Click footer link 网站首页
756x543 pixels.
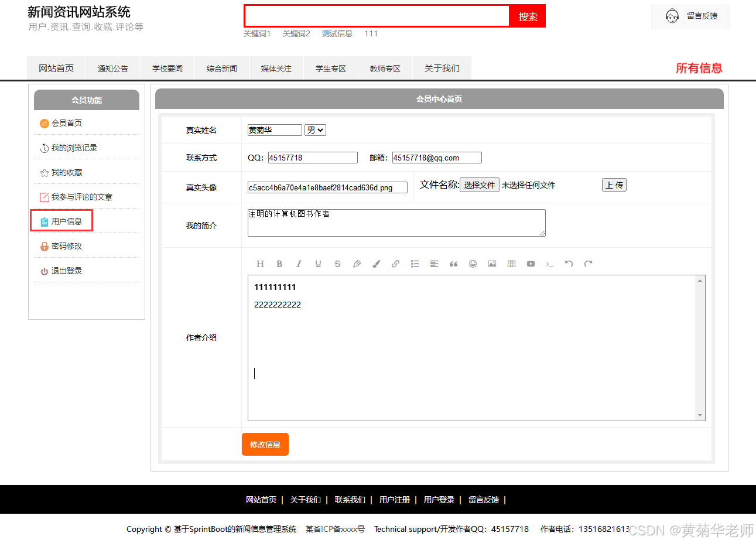pos(261,500)
